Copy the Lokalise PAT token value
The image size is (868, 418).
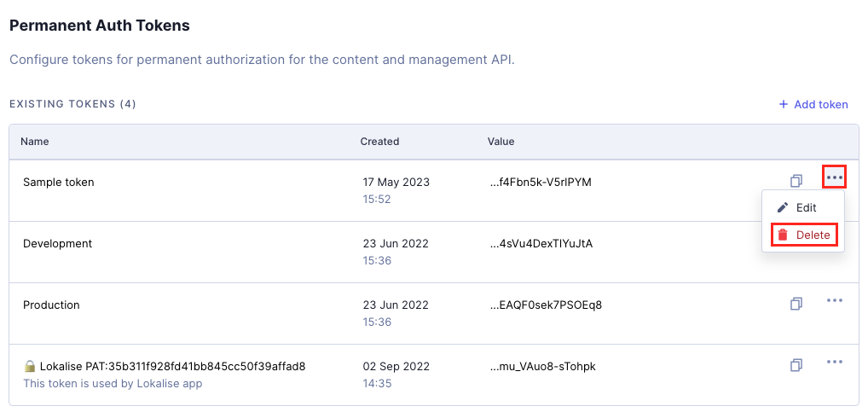[x=796, y=365]
